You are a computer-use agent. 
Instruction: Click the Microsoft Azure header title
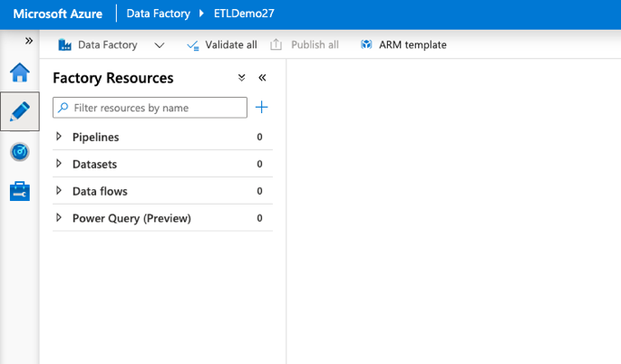[57, 14]
